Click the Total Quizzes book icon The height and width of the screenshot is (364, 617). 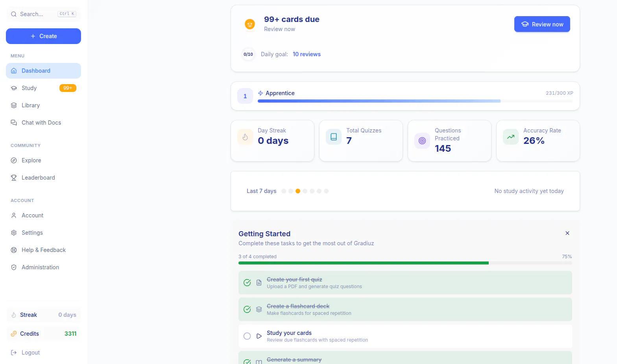point(334,137)
